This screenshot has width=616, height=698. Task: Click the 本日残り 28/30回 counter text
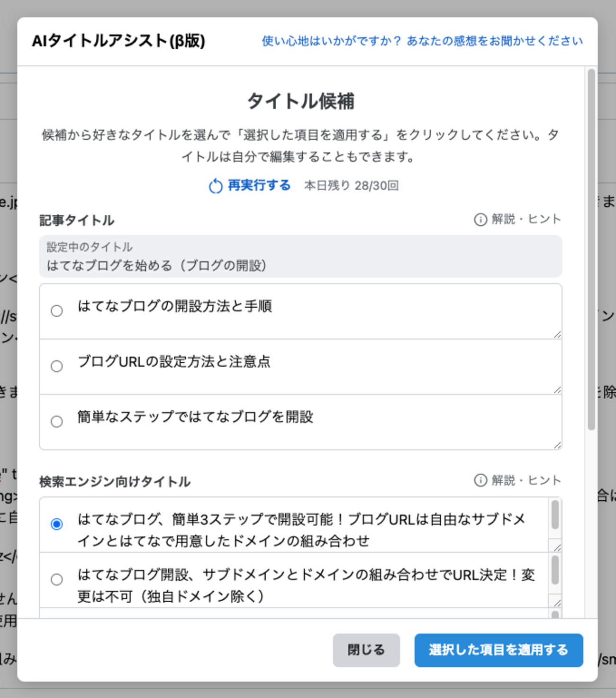[351, 185]
